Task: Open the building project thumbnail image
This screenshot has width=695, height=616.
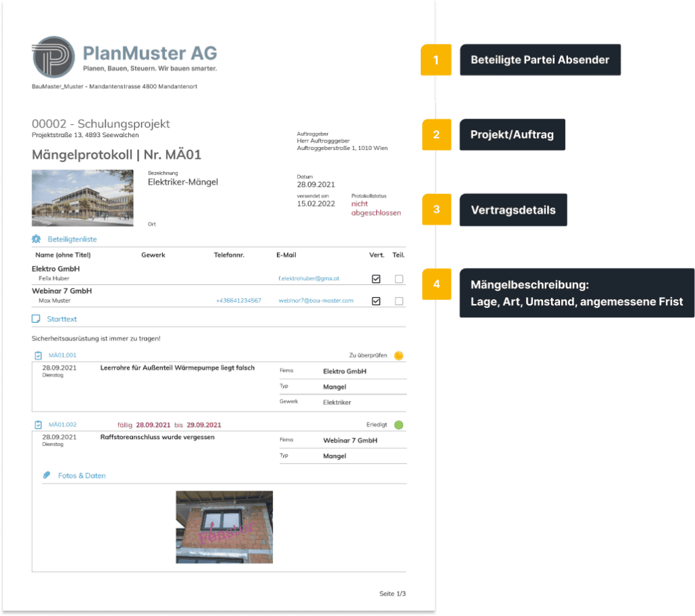Action: [82, 197]
